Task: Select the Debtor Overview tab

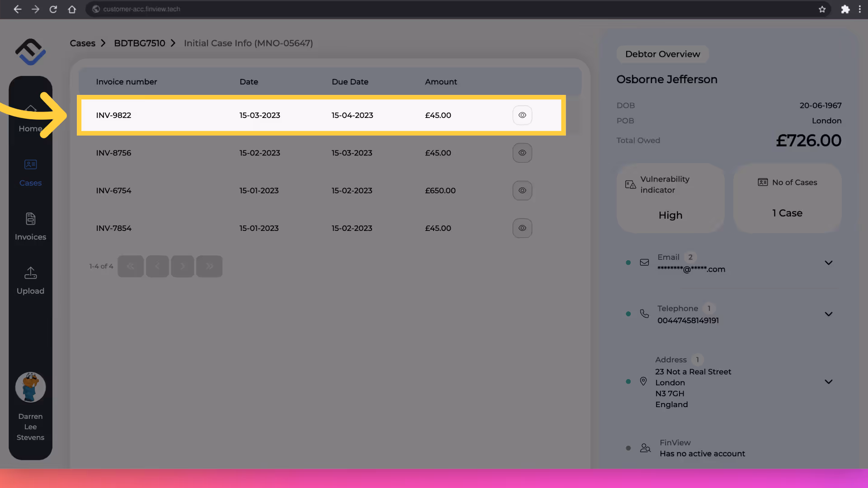Action: point(662,54)
